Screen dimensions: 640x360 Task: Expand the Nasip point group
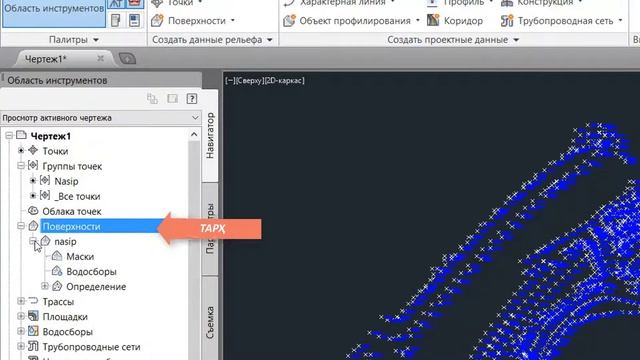[33, 180]
